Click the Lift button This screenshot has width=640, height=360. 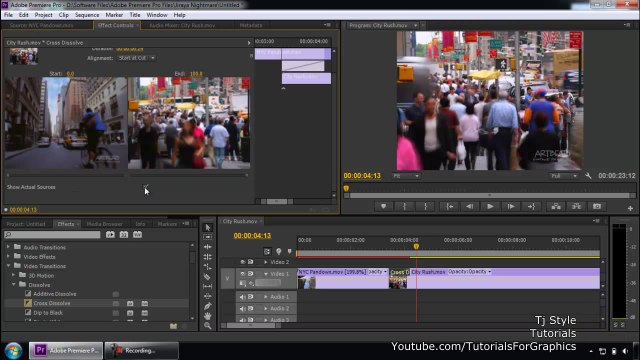coord(556,207)
